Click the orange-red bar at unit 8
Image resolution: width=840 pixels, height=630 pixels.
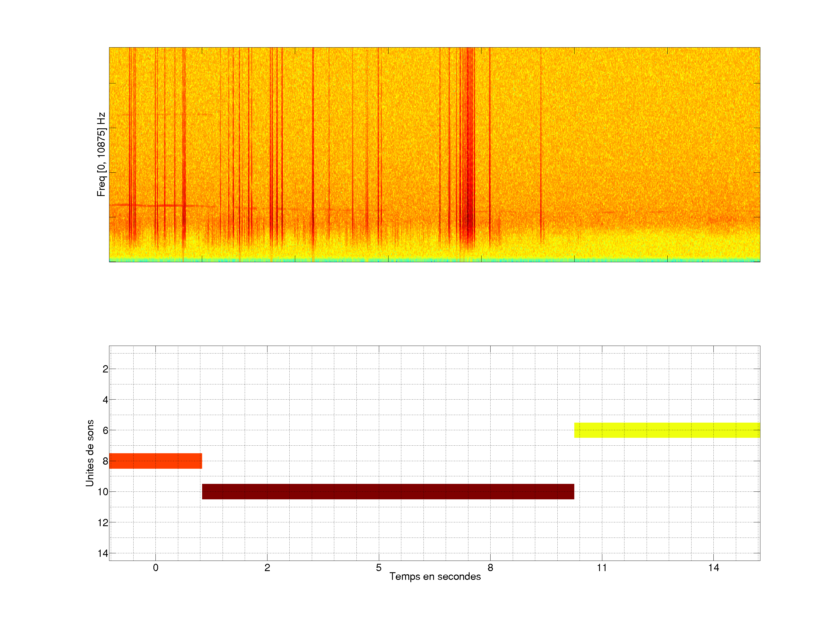tap(155, 461)
